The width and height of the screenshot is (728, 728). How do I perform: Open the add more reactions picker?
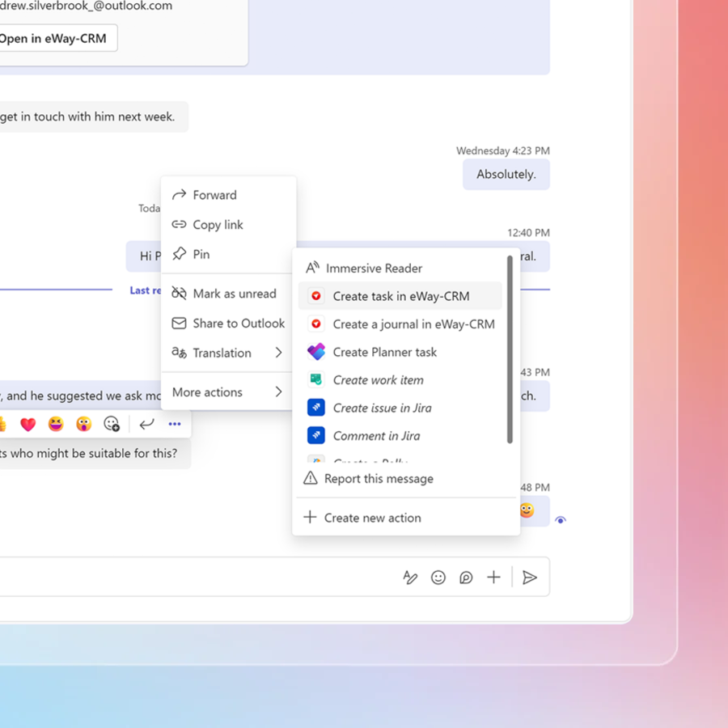tap(112, 424)
